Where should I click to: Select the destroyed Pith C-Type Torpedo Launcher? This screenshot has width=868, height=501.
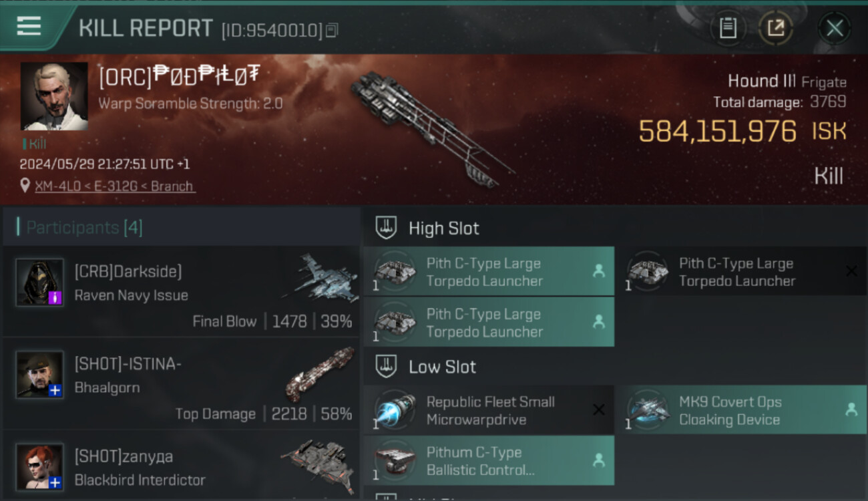coord(741,272)
